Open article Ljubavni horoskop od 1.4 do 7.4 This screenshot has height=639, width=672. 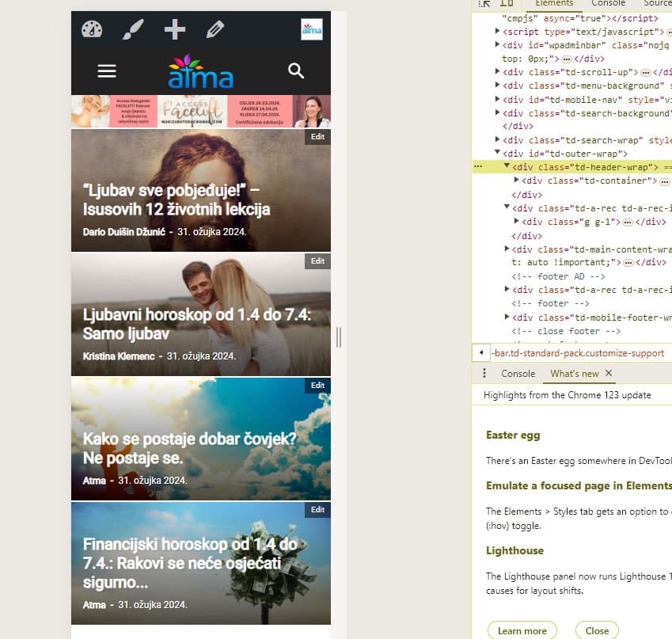197,324
